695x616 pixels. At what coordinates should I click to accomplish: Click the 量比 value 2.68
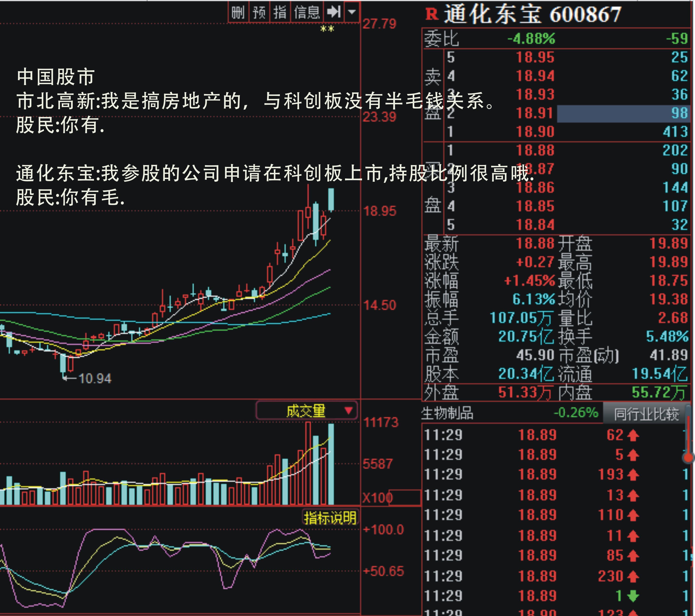tap(673, 318)
